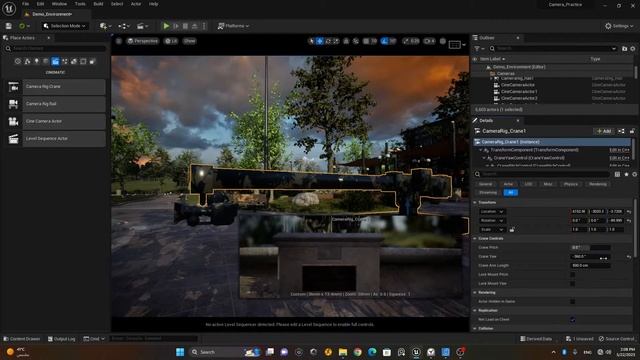Open the Output Log
This screenshot has width=640, height=360.
coord(61,339)
